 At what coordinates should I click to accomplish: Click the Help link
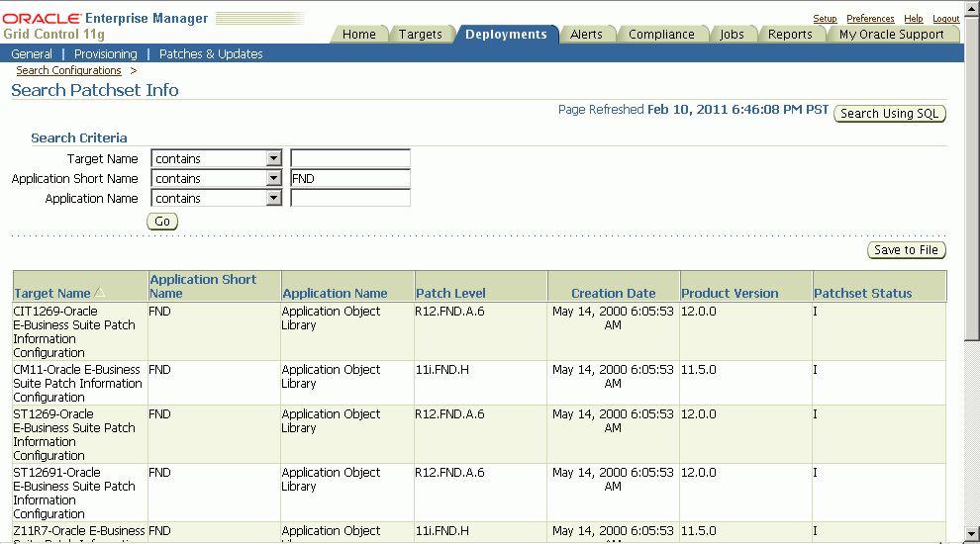point(913,19)
